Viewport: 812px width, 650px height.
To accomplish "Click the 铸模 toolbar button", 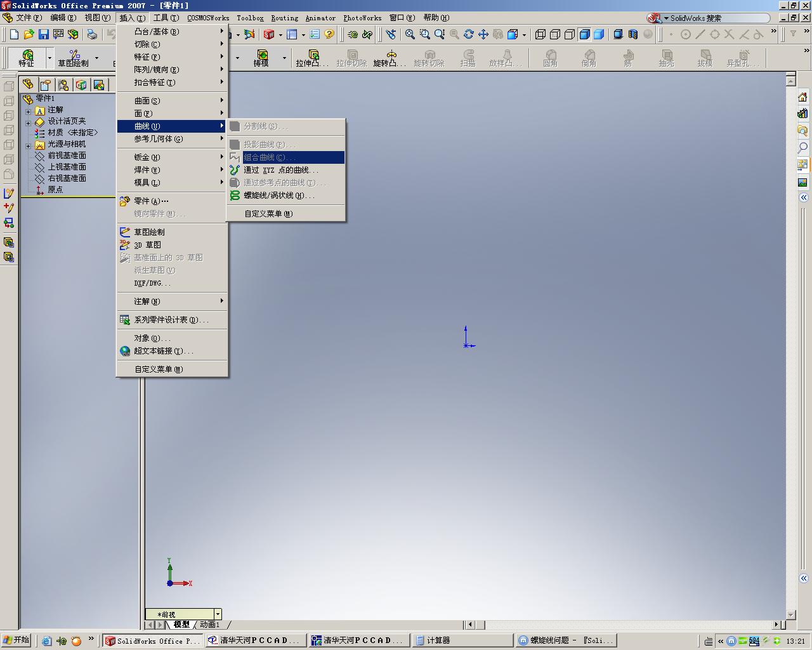I will [261, 58].
